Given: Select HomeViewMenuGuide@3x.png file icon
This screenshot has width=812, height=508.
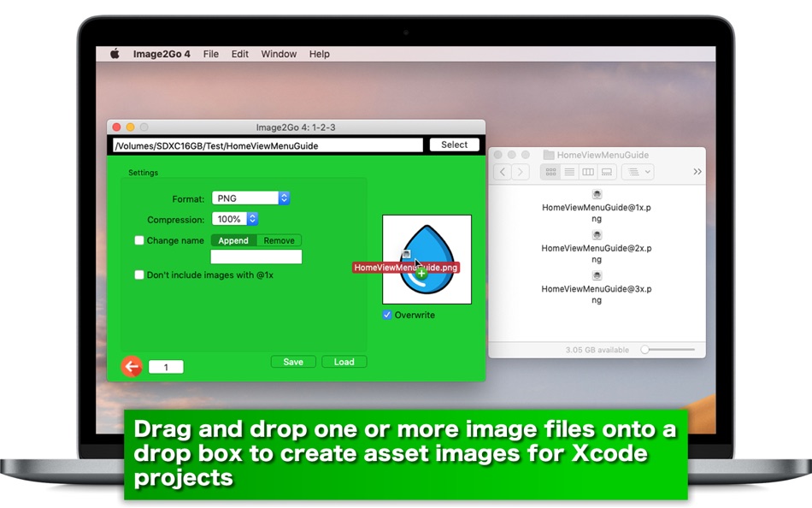Looking at the screenshot, I should tap(597, 275).
